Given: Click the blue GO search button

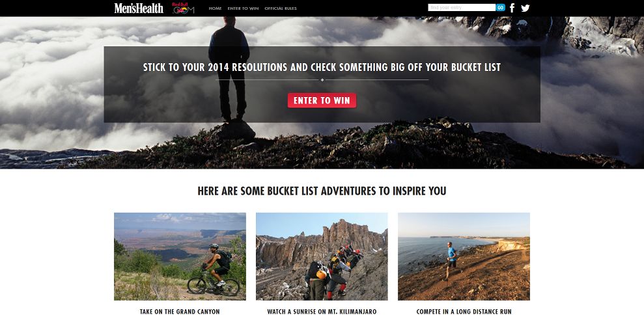Looking at the screenshot, I should coord(500,7).
